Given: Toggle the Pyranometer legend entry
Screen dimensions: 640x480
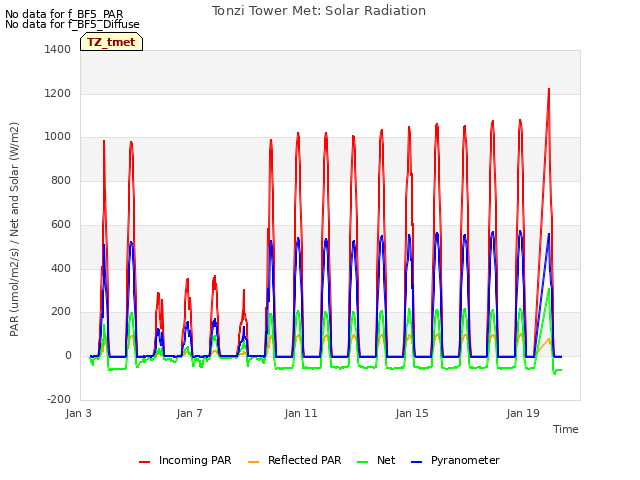Looking at the screenshot, I should pyautogui.click(x=455, y=460).
